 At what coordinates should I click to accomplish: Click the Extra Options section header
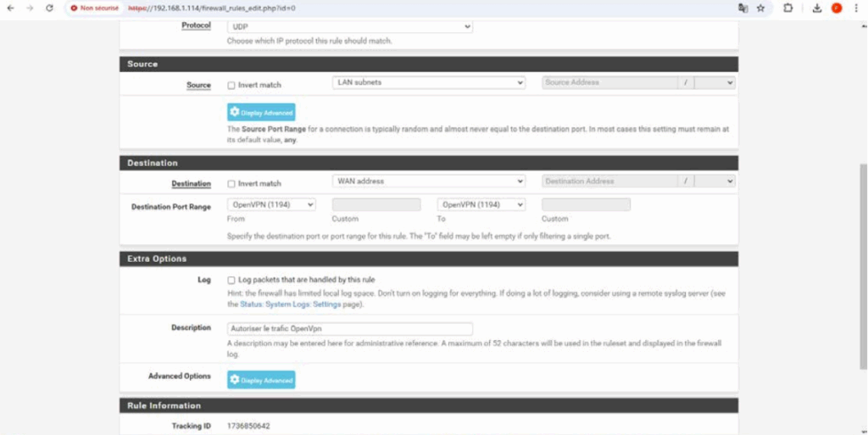(x=429, y=259)
